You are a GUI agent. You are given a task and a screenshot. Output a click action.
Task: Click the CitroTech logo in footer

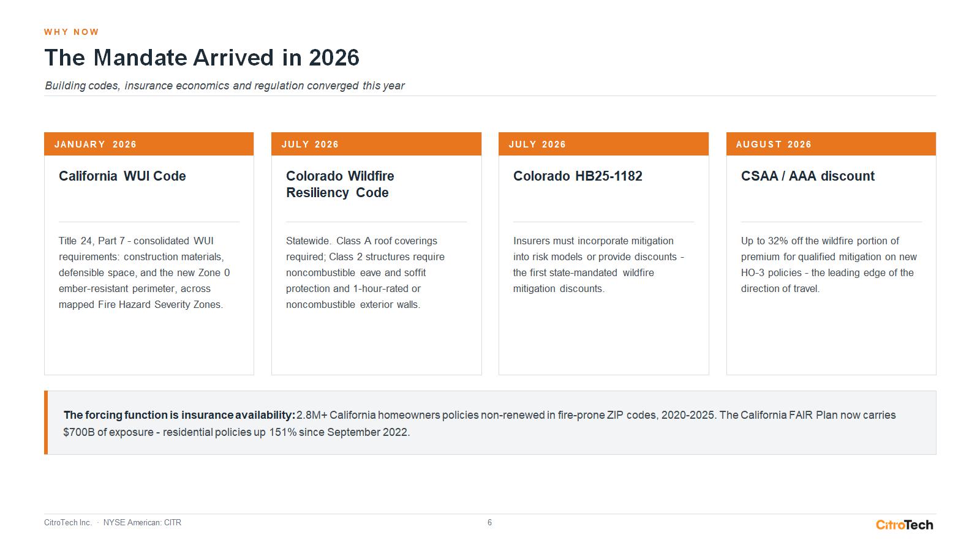point(904,525)
